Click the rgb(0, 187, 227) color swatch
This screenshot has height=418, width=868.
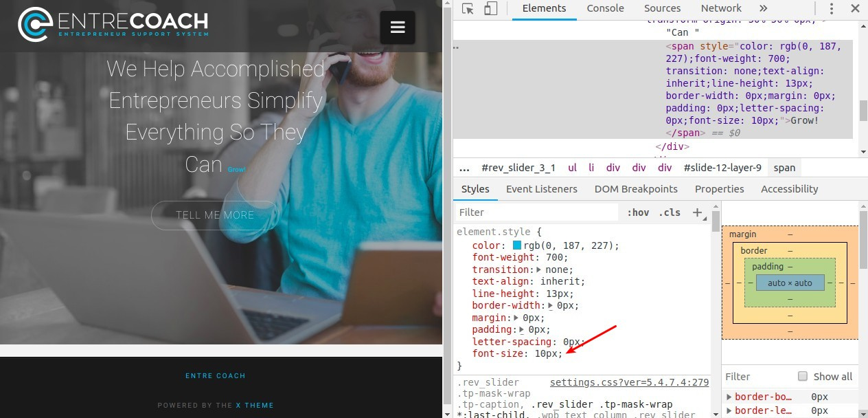517,245
